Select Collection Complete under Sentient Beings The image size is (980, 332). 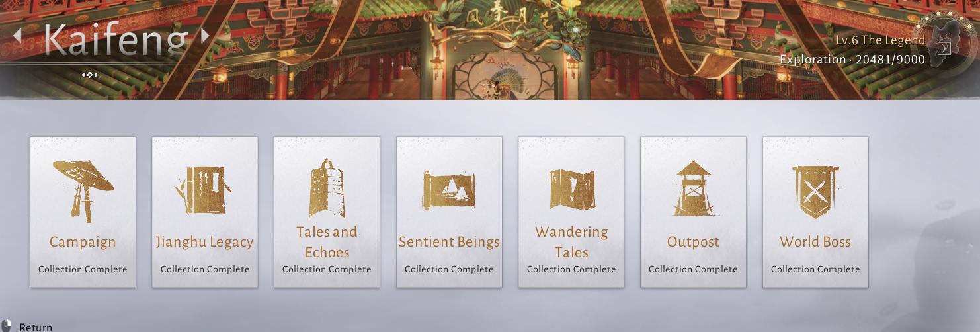coord(449,269)
